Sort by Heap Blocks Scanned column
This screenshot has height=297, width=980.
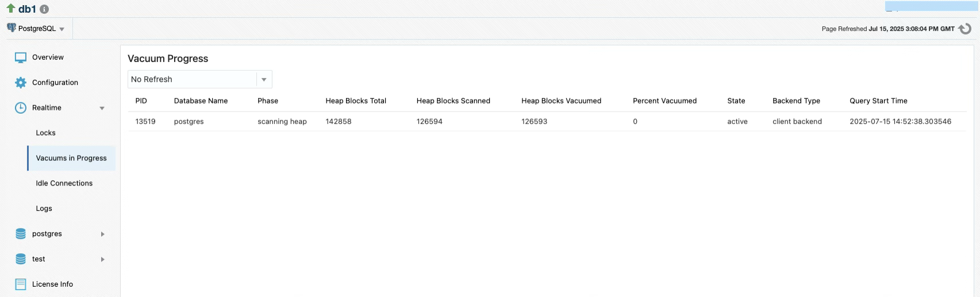click(453, 101)
